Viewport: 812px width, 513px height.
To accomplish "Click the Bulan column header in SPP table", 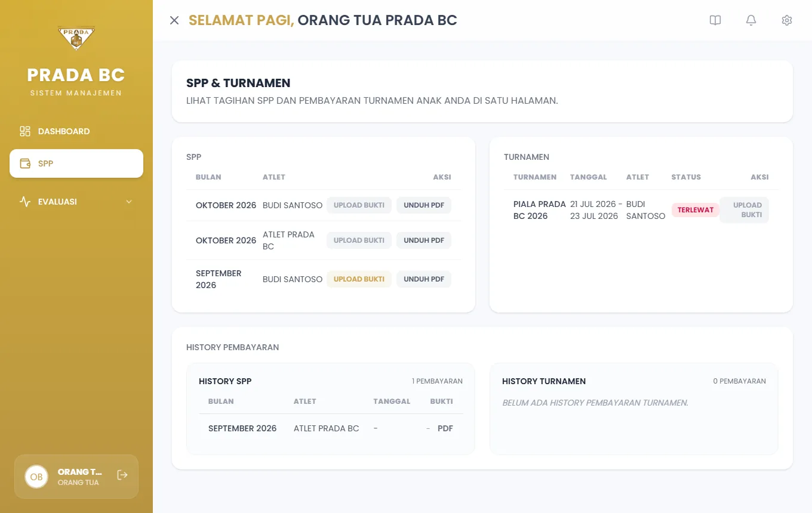I will click(x=208, y=177).
